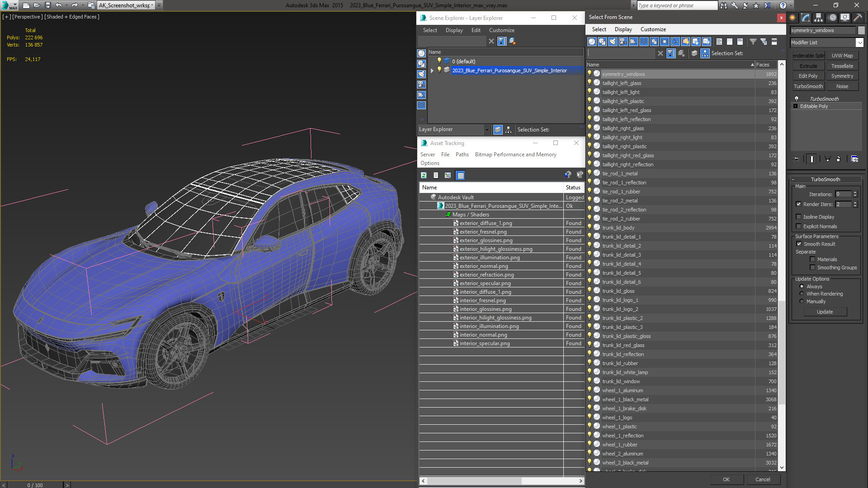Open the Display command panel tab
Image resolution: width=868 pixels, height=488 pixels.
(x=844, y=18)
